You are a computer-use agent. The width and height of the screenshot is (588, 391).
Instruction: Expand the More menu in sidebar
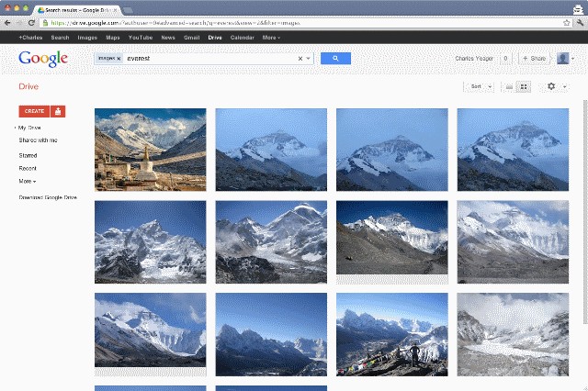(x=28, y=181)
